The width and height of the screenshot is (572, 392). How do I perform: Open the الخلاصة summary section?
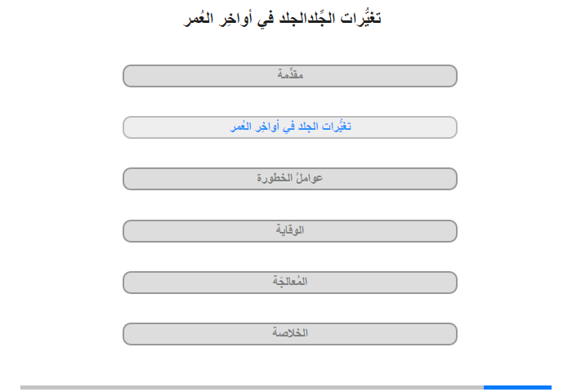(289, 334)
